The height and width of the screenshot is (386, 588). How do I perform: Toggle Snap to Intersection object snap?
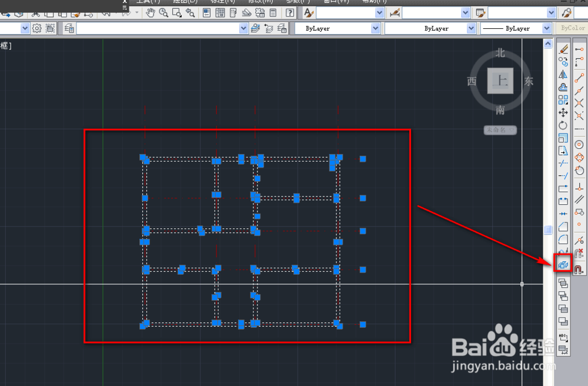[579, 103]
